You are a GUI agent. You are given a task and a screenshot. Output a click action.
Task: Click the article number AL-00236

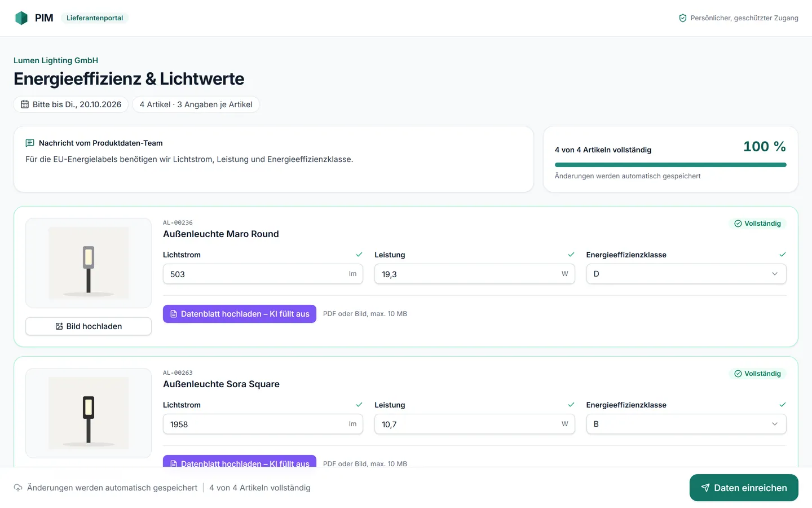[x=178, y=223]
